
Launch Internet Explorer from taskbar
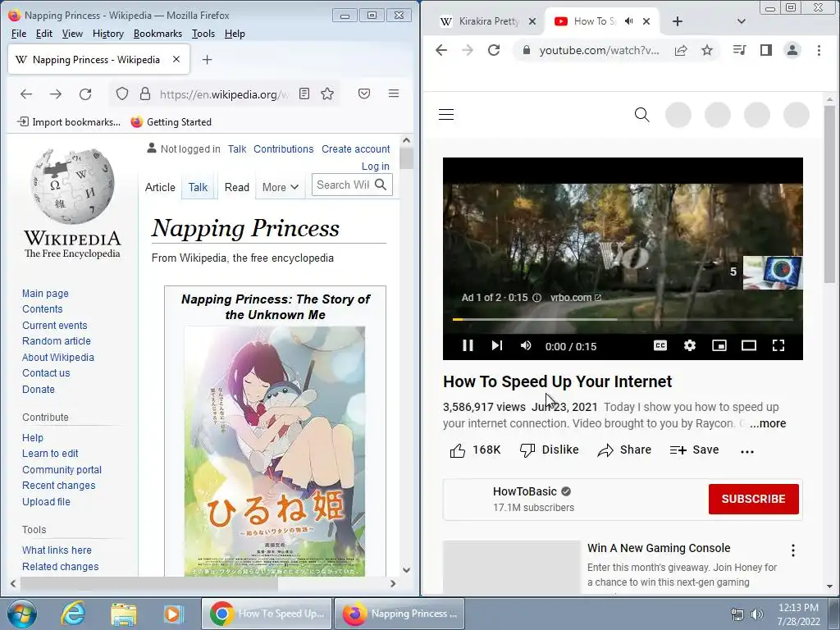(x=73, y=614)
